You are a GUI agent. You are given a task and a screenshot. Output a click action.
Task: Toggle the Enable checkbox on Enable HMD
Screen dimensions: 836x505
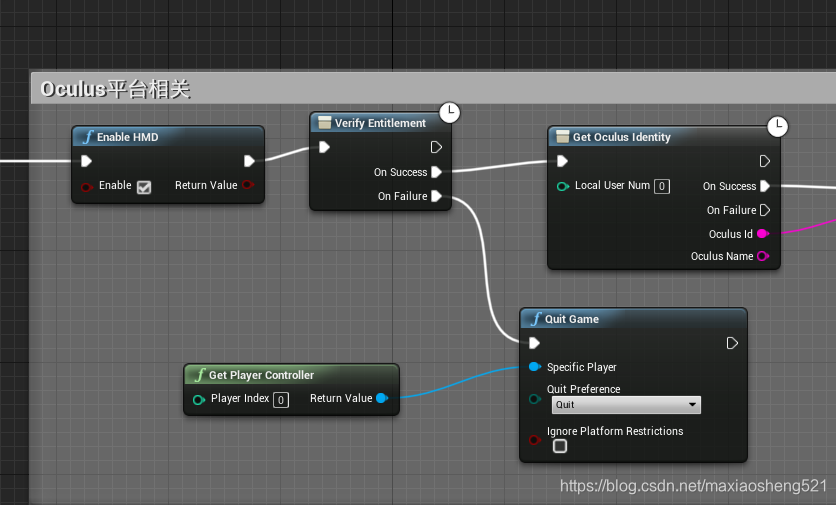[144, 187]
